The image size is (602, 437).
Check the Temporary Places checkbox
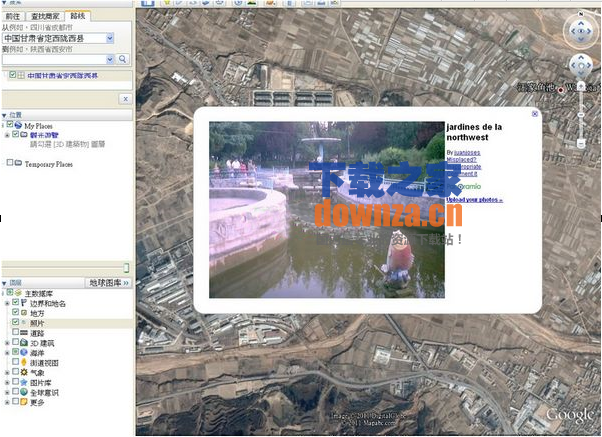(10, 163)
